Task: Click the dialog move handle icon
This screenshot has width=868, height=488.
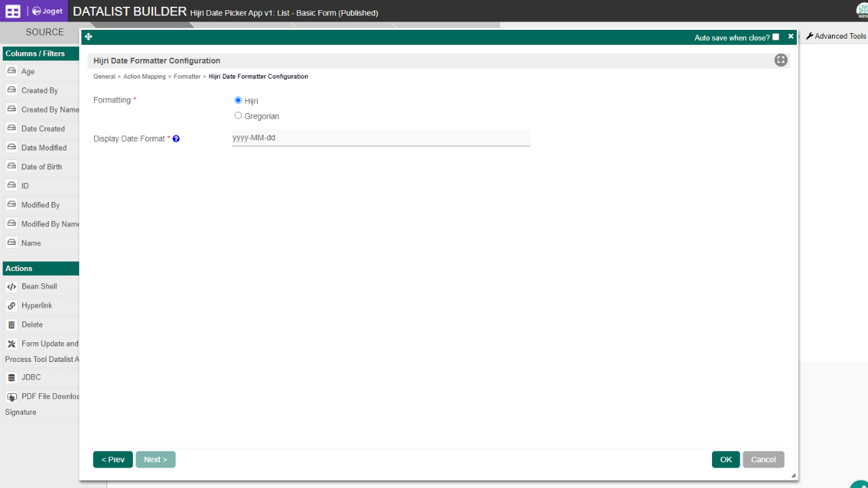Action: tap(88, 37)
